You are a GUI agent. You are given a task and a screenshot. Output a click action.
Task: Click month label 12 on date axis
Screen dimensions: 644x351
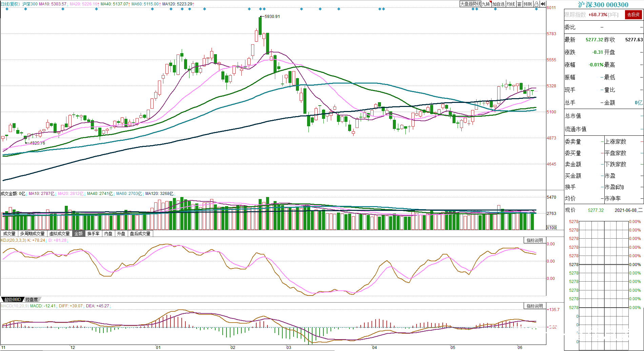coord(73,348)
